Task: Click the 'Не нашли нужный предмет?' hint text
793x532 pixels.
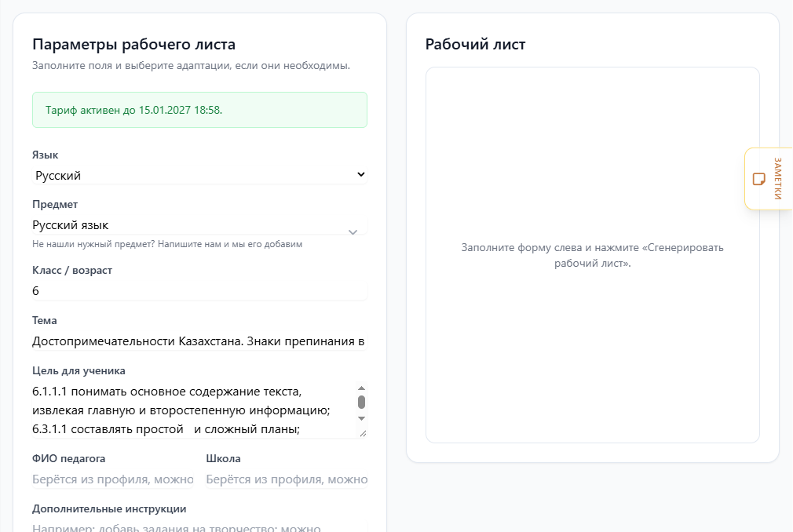Action: click(x=167, y=244)
